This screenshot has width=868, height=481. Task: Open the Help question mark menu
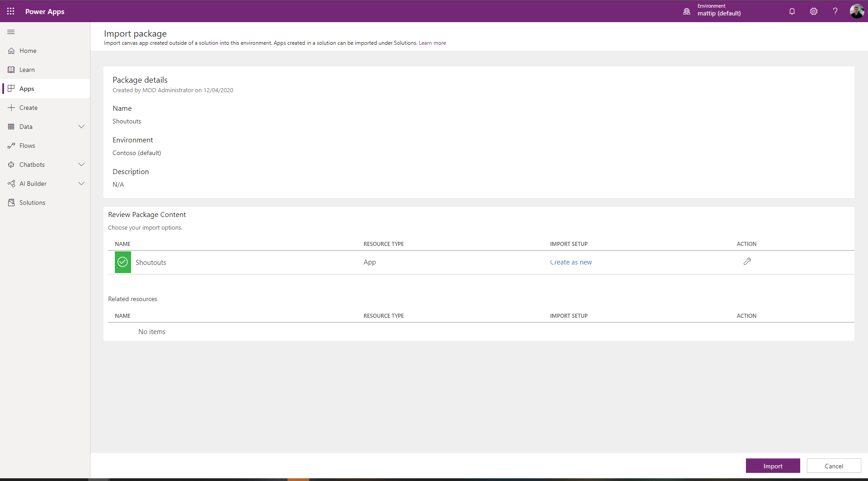click(x=835, y=11)
